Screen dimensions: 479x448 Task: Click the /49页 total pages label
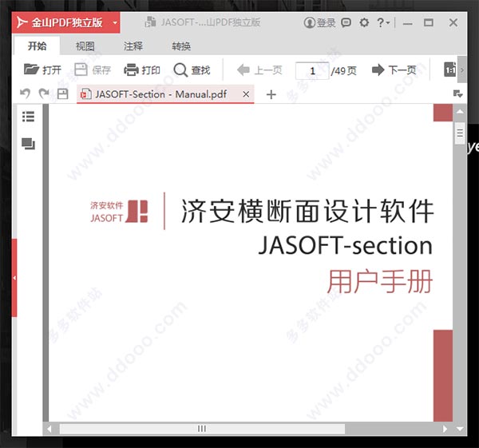(x=344, y=71)
